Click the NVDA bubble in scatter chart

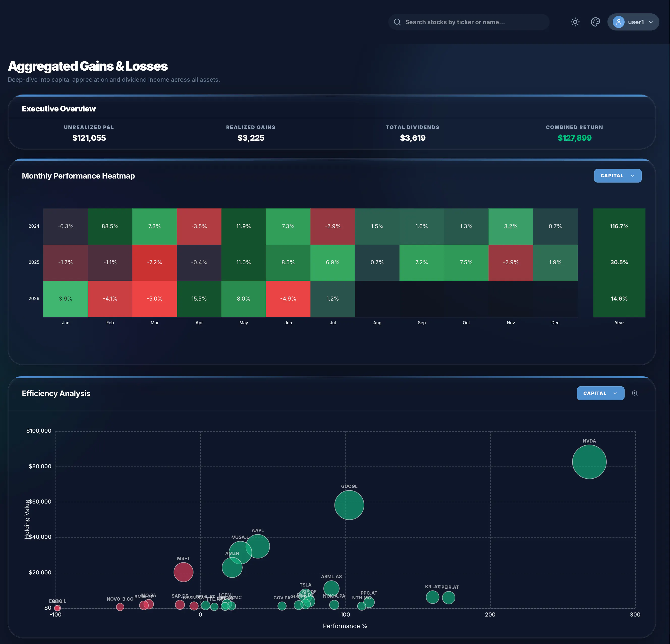coord(589,462)
